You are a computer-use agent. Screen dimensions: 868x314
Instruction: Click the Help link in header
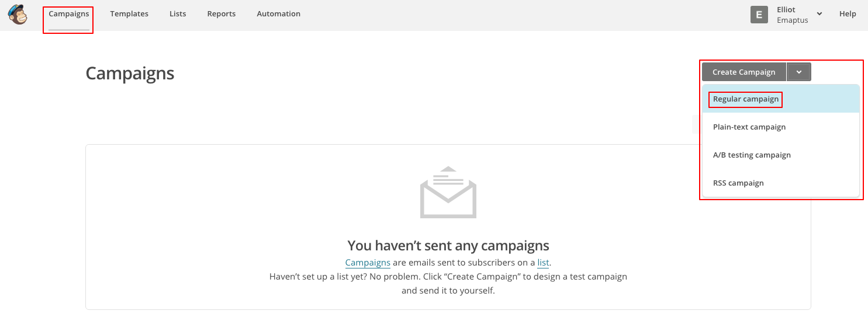coord(848,14)
